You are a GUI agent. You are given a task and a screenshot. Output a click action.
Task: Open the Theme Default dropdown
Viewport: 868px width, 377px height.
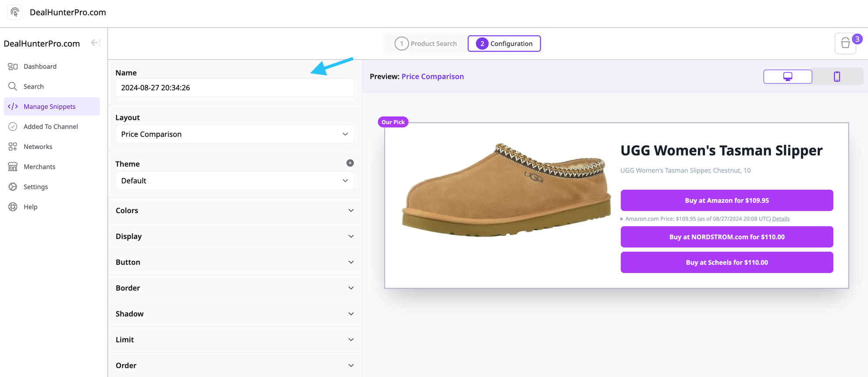point(235,181)
